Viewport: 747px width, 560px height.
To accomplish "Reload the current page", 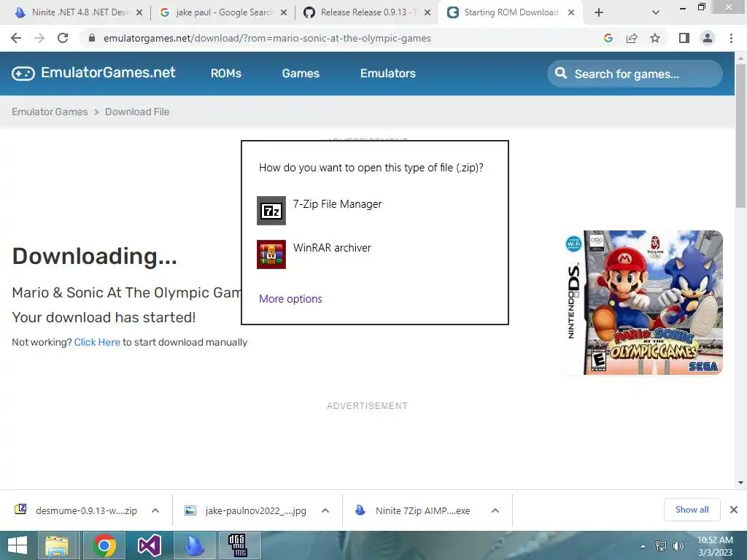I will 63,38.
